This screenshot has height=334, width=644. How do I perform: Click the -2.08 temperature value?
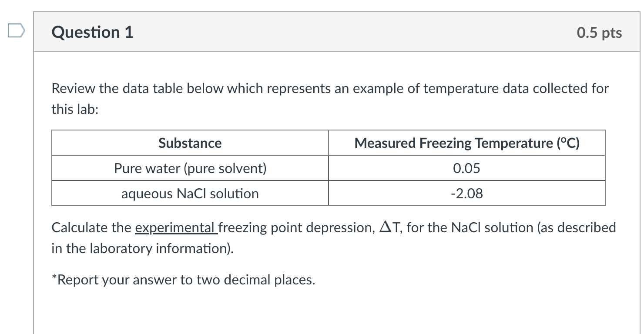467,194
